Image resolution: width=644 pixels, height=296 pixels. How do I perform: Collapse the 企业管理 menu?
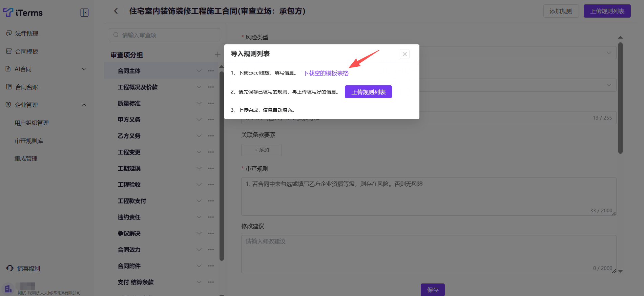84,105
